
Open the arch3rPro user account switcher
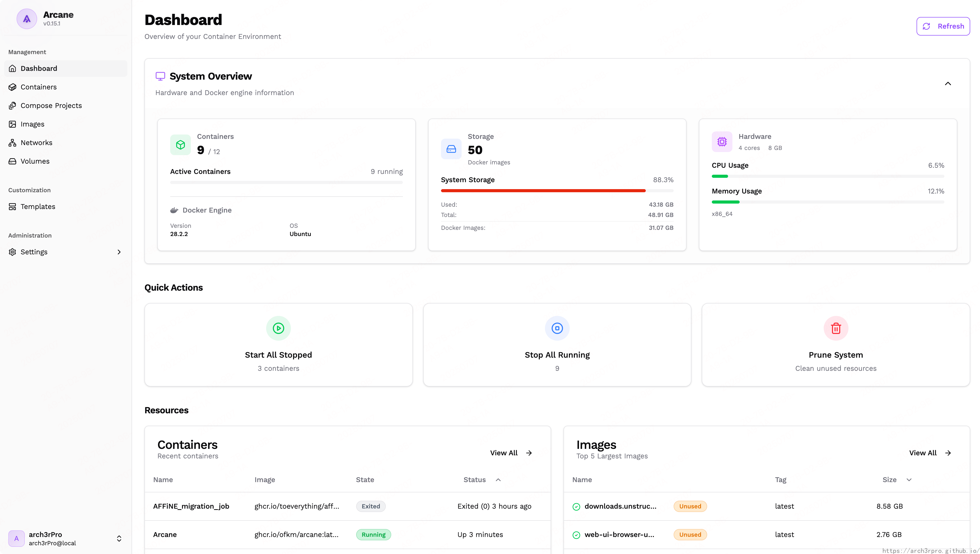click(x=119, y=538)
